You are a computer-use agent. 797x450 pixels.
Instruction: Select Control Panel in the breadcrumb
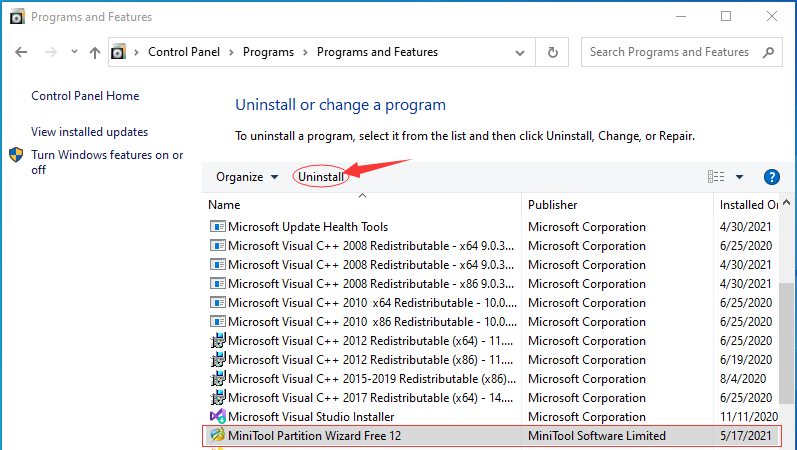[184, 52]
